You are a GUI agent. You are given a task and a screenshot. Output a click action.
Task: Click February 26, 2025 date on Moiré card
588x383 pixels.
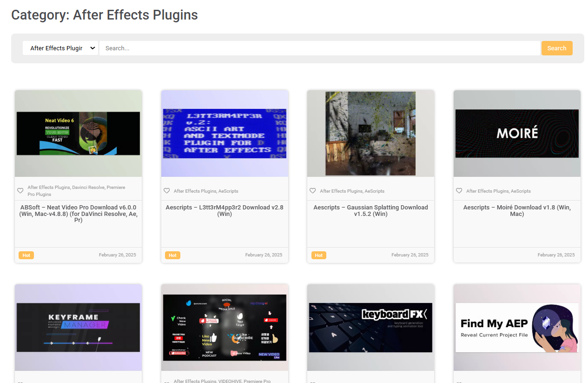(556, 255)
